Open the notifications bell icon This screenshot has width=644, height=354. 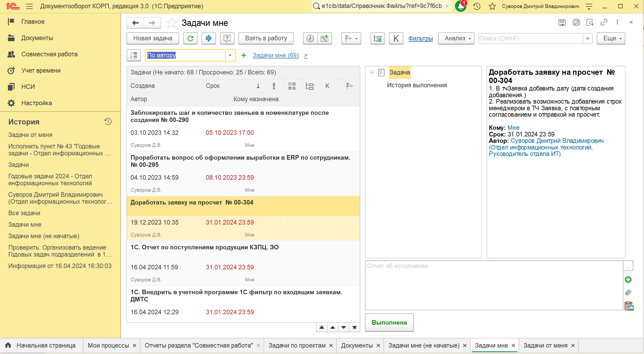point(461,6)
